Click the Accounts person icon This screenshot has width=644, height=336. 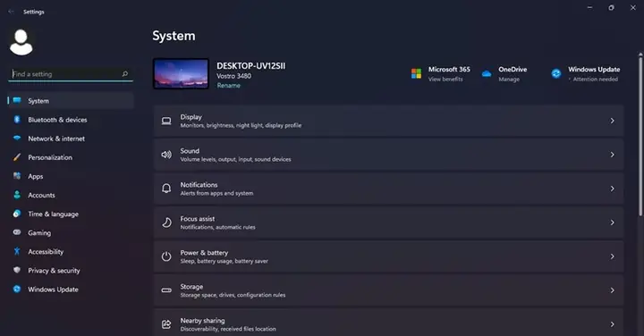[17, 195]
